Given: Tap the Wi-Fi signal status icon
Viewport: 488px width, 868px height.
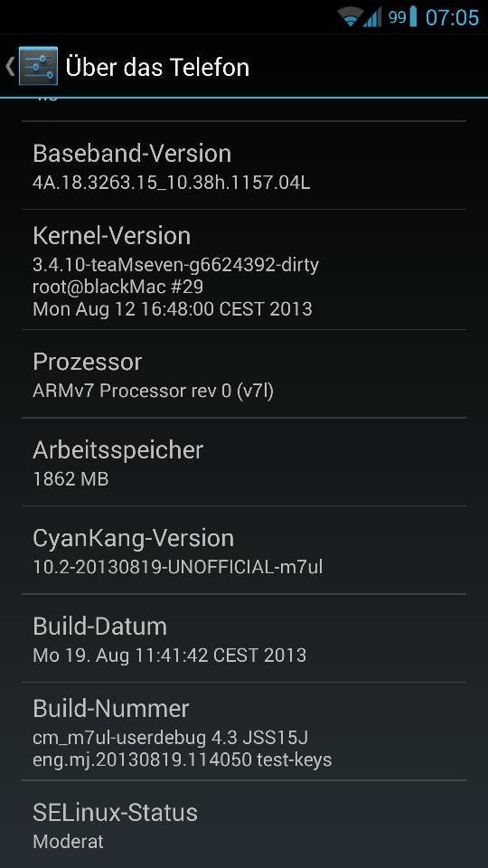Looking at the screenshot, I should (x=351, y=17).
